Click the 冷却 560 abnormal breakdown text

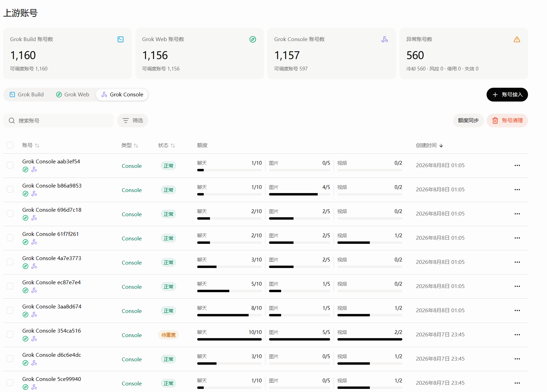[416, 69]
